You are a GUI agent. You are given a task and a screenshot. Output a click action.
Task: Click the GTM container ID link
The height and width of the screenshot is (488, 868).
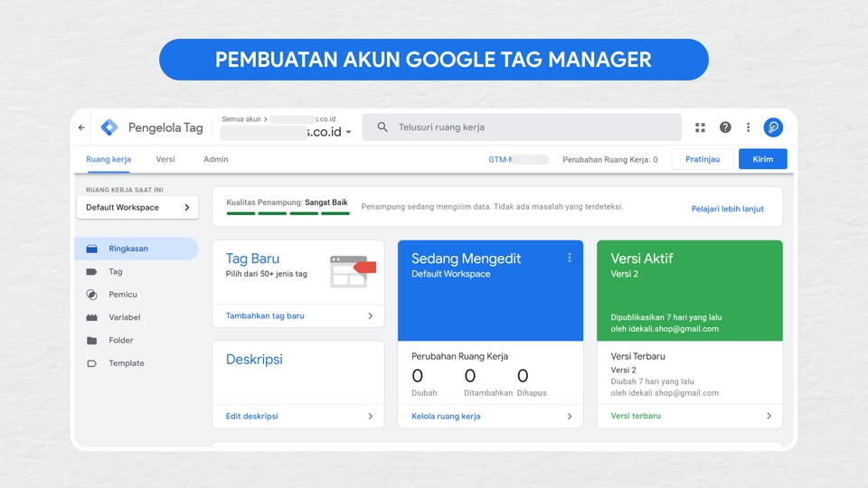click(x=518, y=159)
